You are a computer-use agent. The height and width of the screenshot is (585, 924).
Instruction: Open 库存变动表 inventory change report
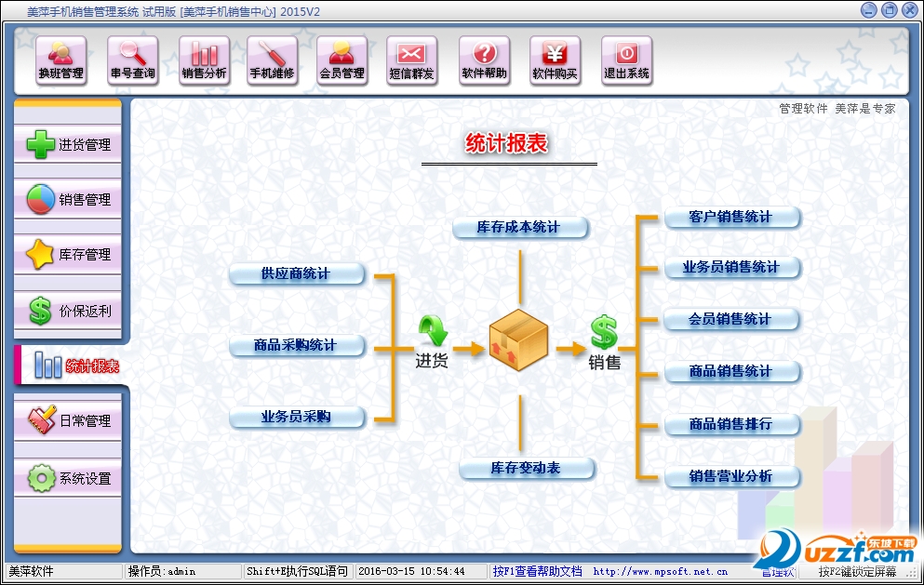coord(527,469)
